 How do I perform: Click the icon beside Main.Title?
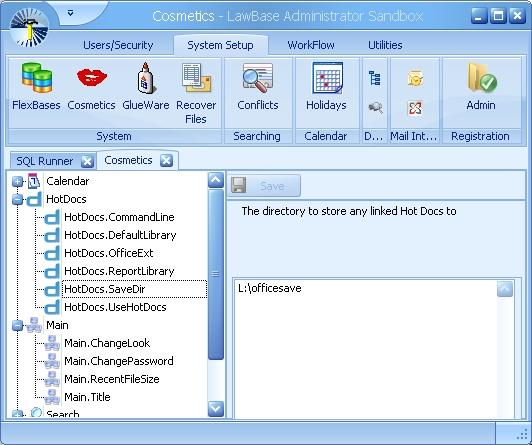52,397
